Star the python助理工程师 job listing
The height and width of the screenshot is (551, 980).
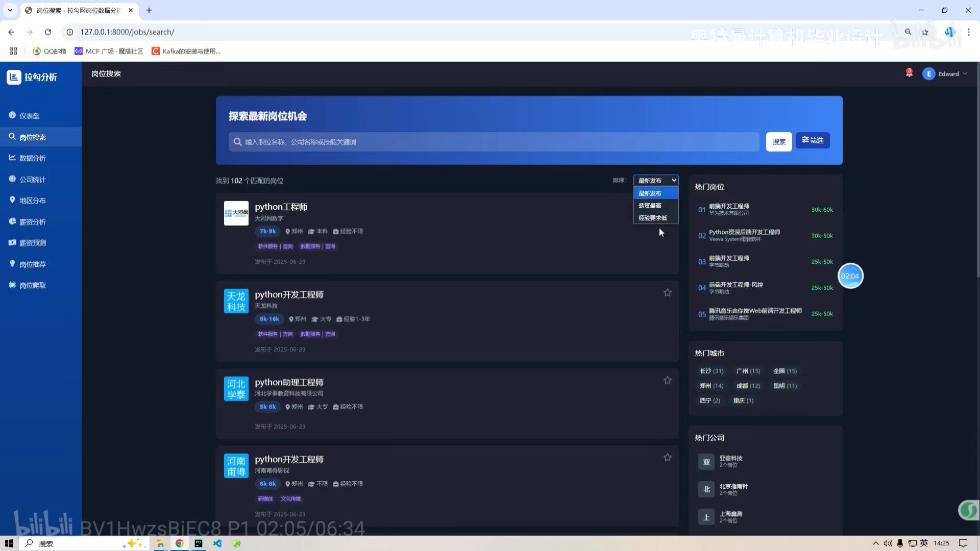tap(667, 381)
